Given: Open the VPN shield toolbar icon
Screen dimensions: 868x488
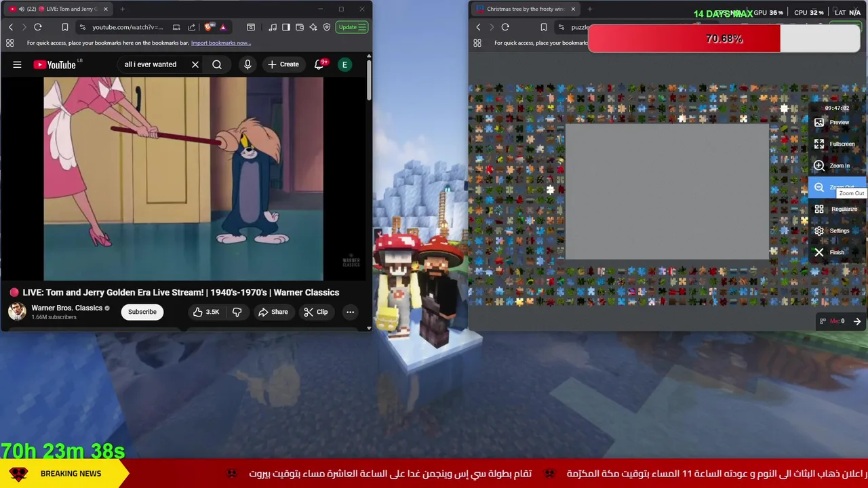Looking at the screenshot, I should 327,27.
